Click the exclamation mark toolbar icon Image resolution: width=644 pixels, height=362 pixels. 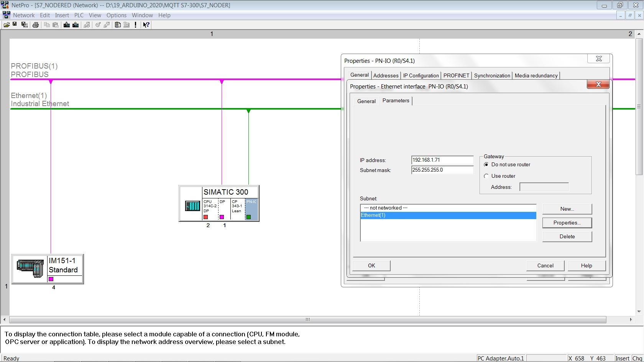[135, 25]
